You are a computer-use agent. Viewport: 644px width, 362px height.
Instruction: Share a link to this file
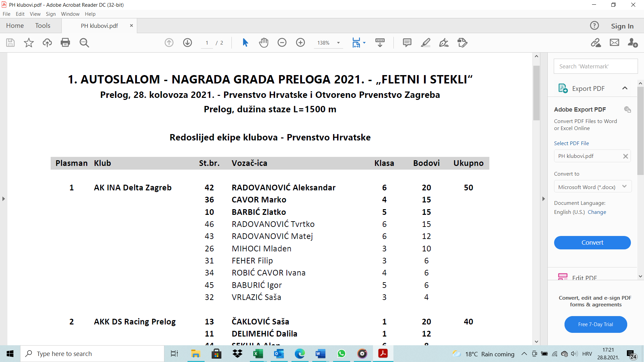pyautogui.click(x=596, y=43)
